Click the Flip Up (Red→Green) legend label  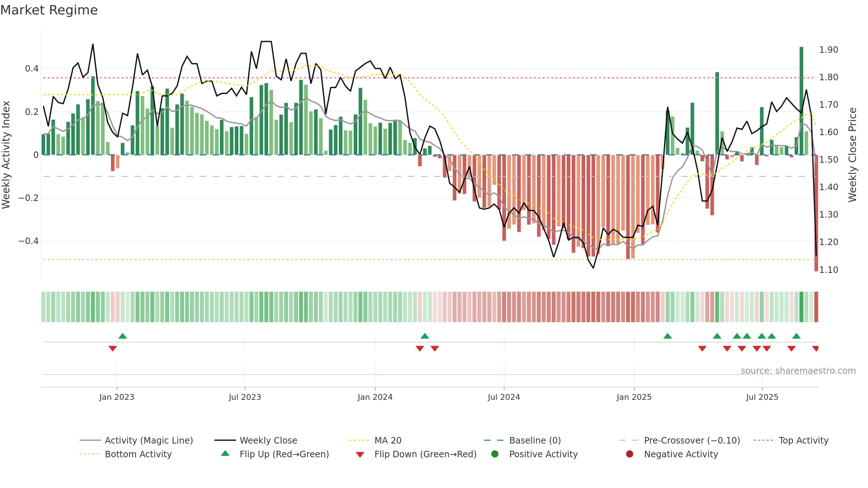click(284, 454)
